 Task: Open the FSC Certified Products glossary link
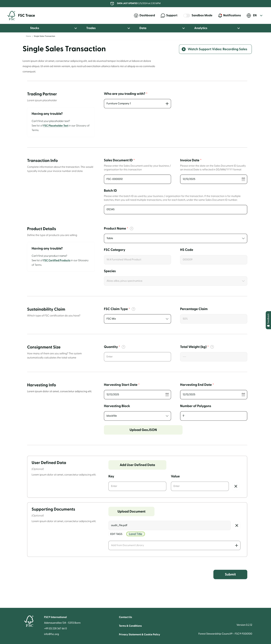point(57,261)
